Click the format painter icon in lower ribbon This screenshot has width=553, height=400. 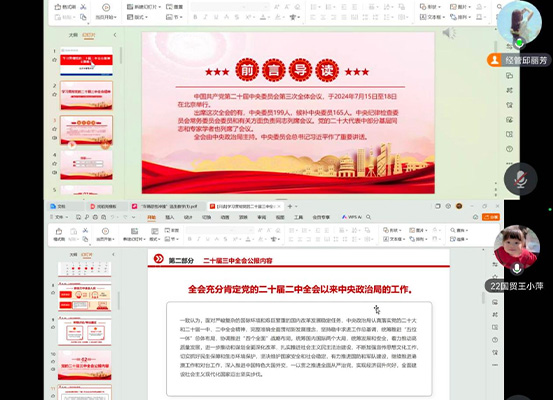[x=59, y=231]
